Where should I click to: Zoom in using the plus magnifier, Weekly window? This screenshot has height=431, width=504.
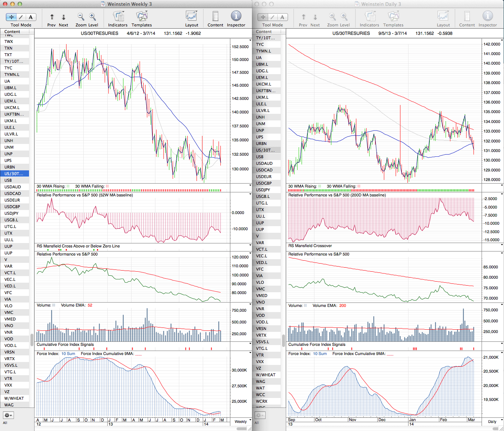pyautogui.click(x=93, y=17)
